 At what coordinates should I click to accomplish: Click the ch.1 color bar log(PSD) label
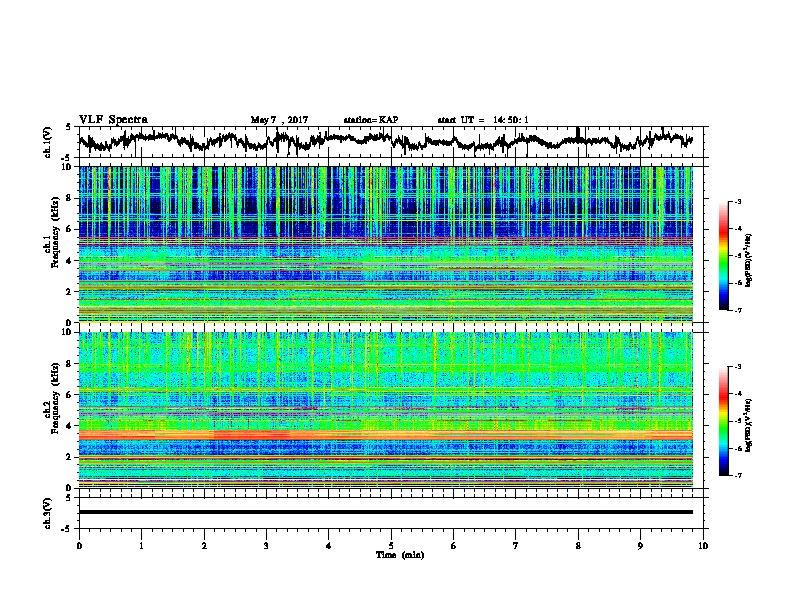(x=749, y=260)
